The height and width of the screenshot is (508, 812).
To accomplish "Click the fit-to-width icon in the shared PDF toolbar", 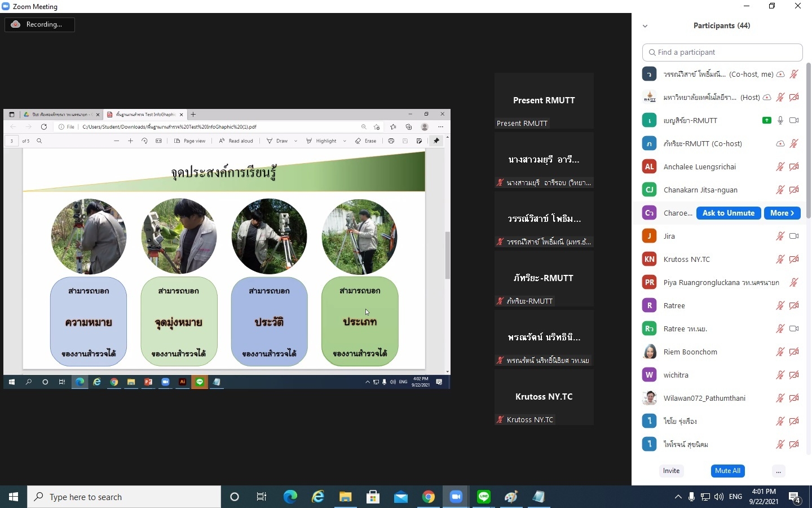I will (x=158, y=141).
